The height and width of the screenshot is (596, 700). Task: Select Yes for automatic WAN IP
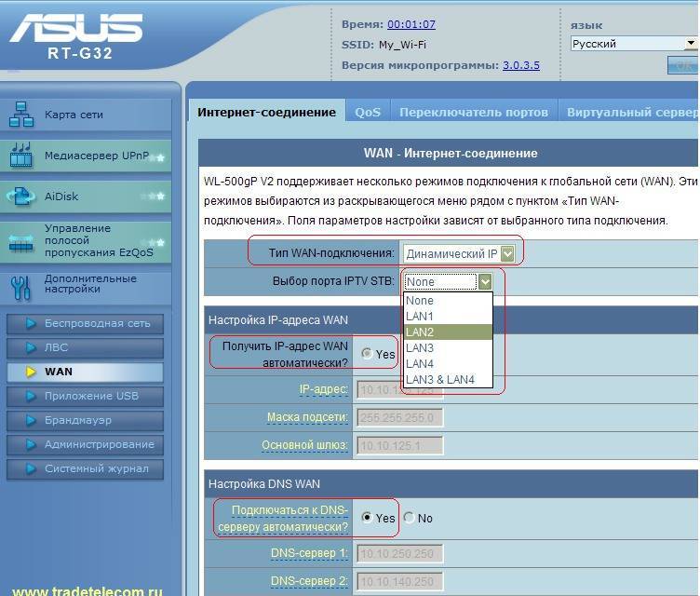[x=367, y=353]
